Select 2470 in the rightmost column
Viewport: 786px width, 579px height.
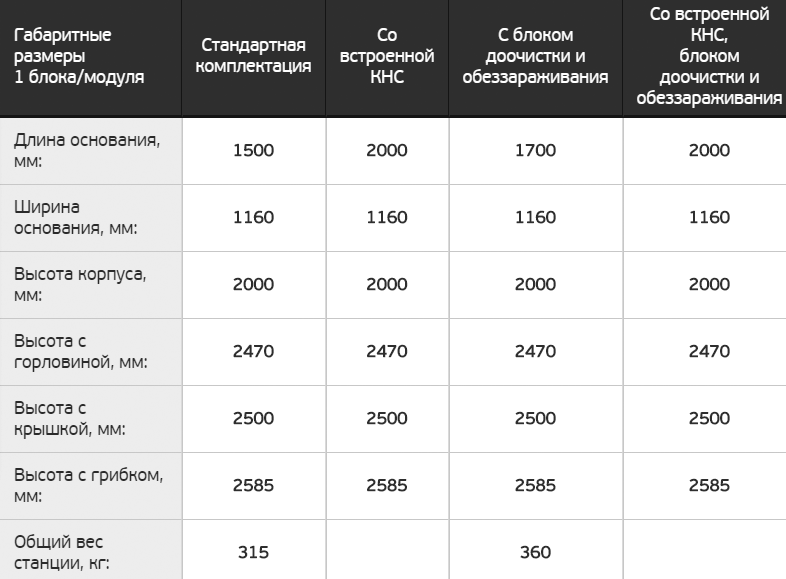coord(710,351)
